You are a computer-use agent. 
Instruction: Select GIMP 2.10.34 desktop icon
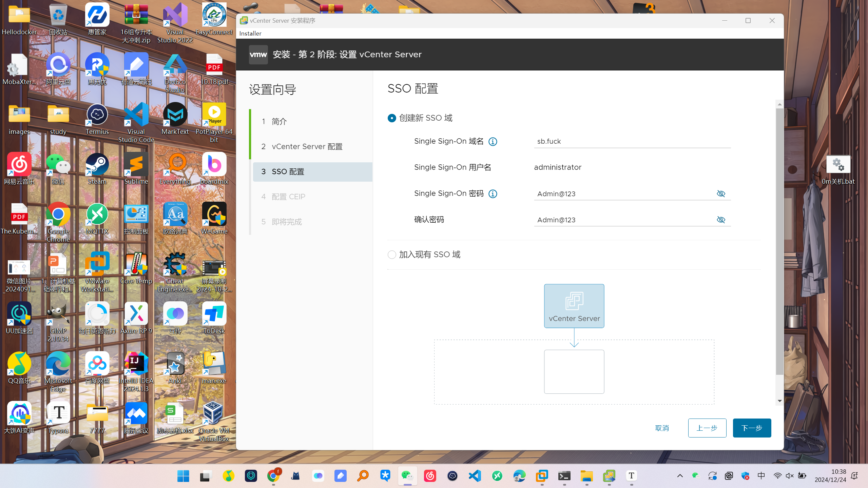[x=58, y=322]
